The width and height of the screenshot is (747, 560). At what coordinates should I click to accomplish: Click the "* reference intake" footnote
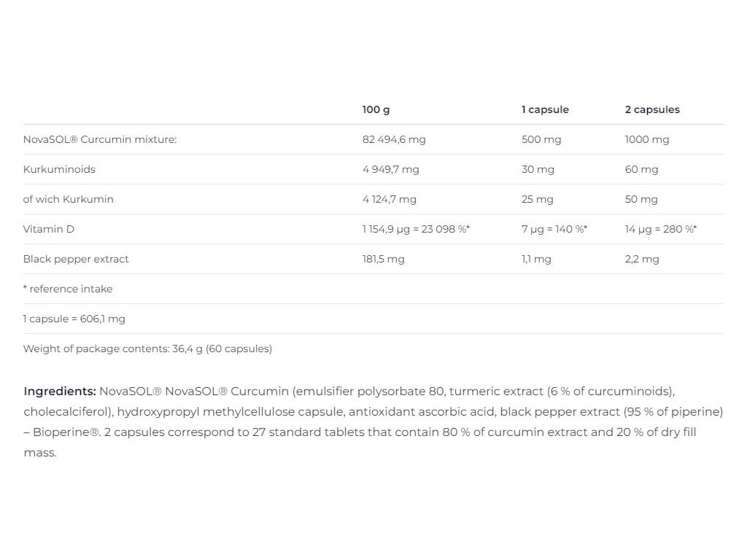(68, 289)
